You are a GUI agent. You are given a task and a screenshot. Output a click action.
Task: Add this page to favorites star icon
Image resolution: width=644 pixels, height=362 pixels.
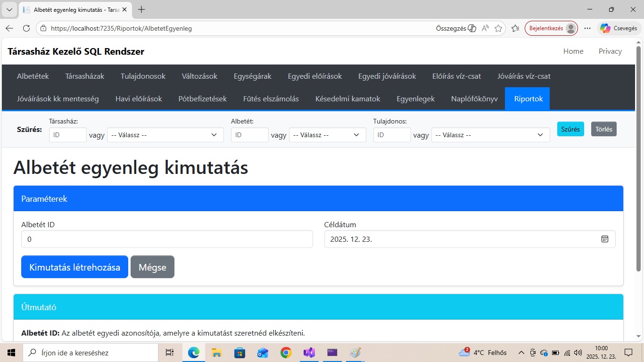[x=498, y=28]
